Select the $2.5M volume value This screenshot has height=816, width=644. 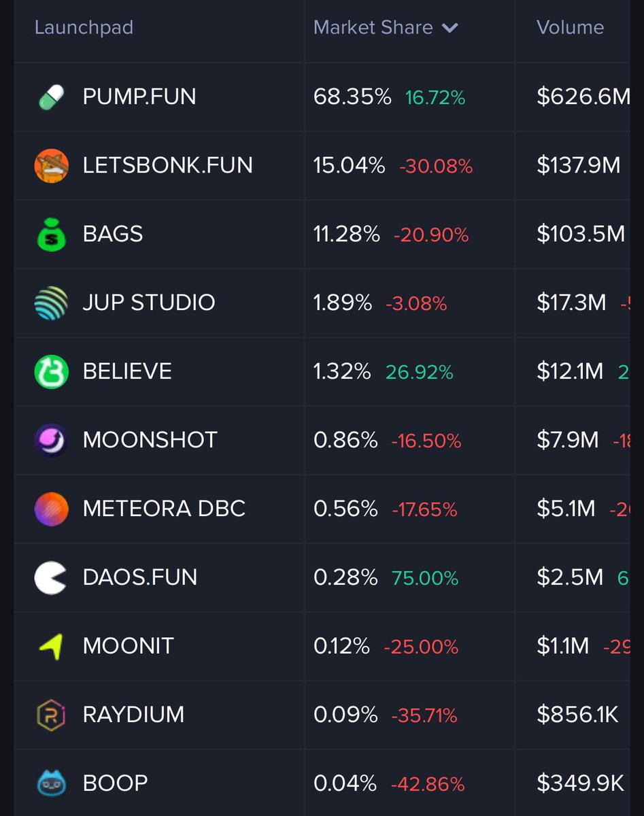[570, 577]
